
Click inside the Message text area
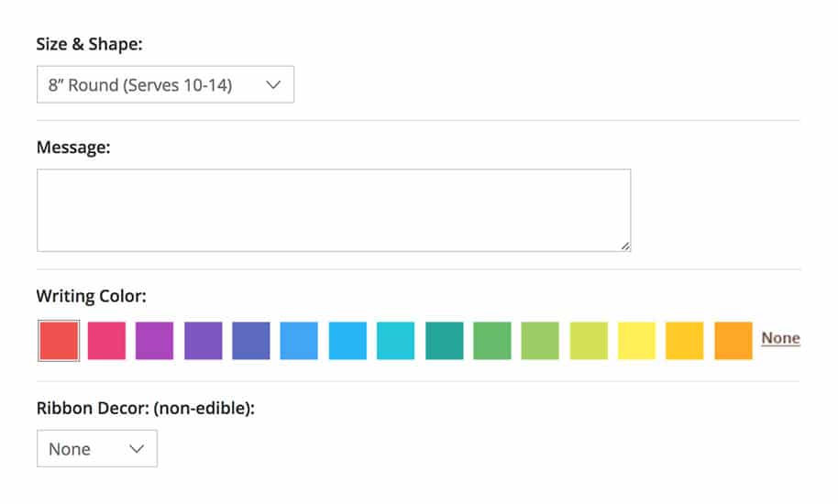pos(334,210)
